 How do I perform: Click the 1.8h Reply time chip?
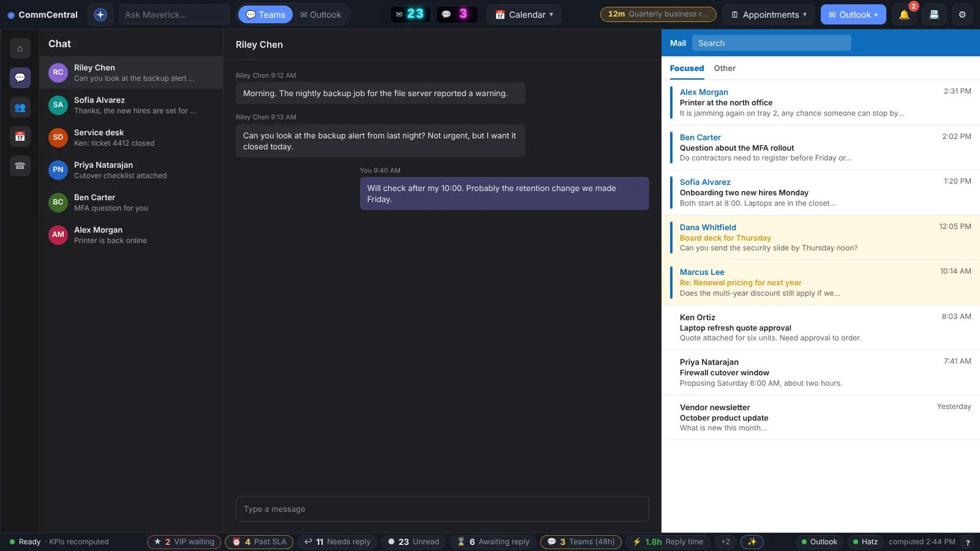tap(668, 542)
